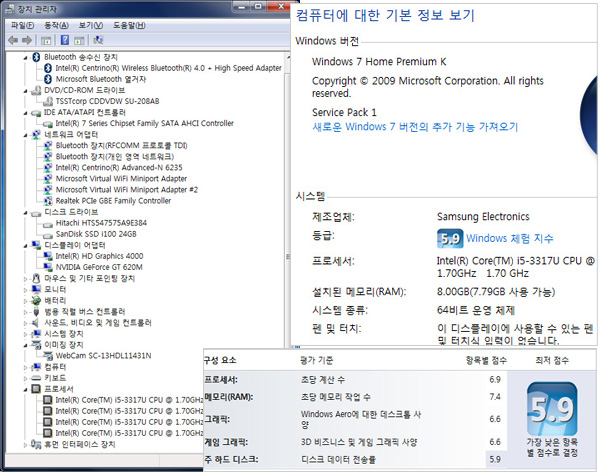Click the Samsung Electronics manufacturer value
Image resolution: width=600 pixels, height=475 pixels.
point(483,217)
